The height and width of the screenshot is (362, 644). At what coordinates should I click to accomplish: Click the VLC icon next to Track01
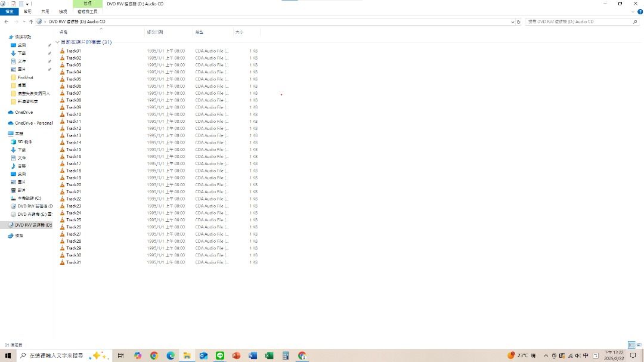click(x=62, y=51)
